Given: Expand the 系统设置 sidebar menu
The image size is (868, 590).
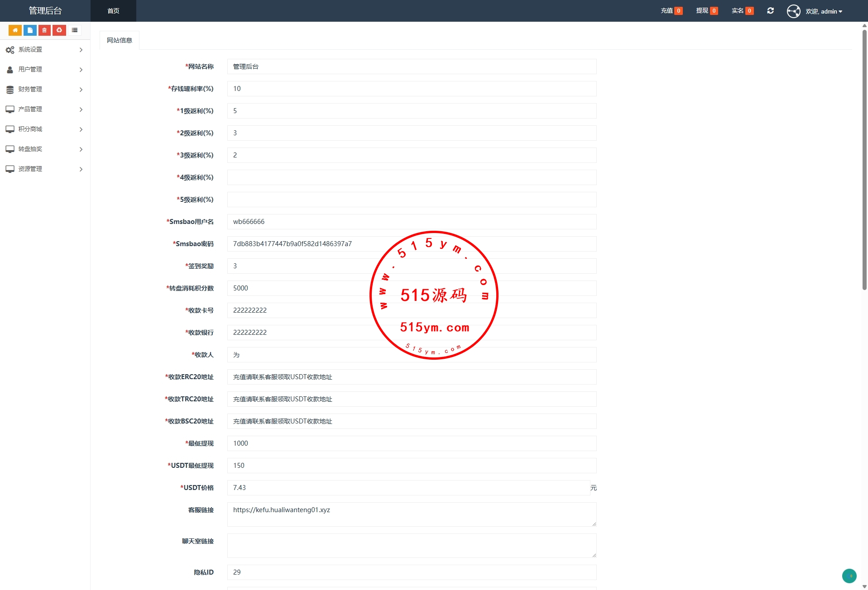Looking at the screenshot, I should coord(45,50).
